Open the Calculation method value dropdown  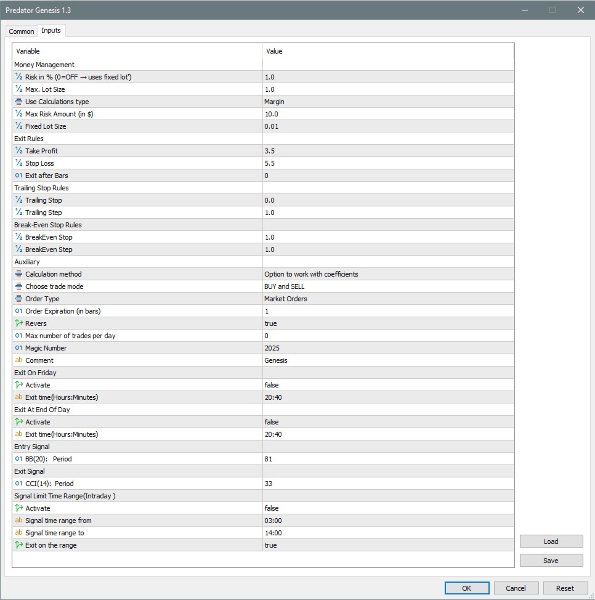click(388, 274)
